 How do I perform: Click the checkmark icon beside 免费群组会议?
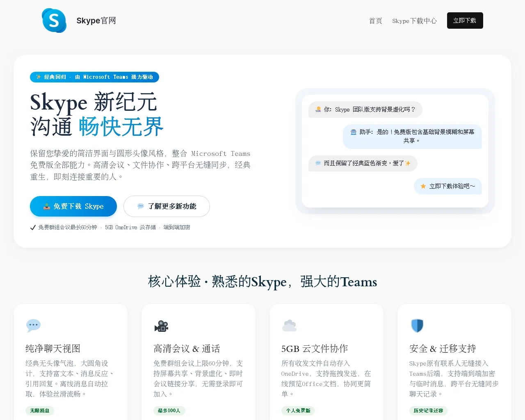click(x=33, y=227)
